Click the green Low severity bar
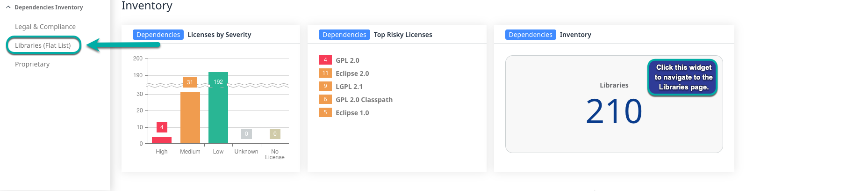This screenshot has width=868, height=191. [x=218, y=112]
